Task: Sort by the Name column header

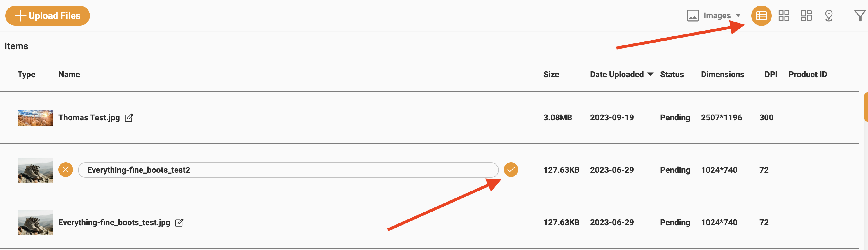Action: coord(69,74)
